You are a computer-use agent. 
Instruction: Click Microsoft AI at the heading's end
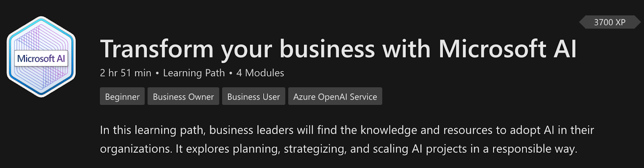pos(507,49)
